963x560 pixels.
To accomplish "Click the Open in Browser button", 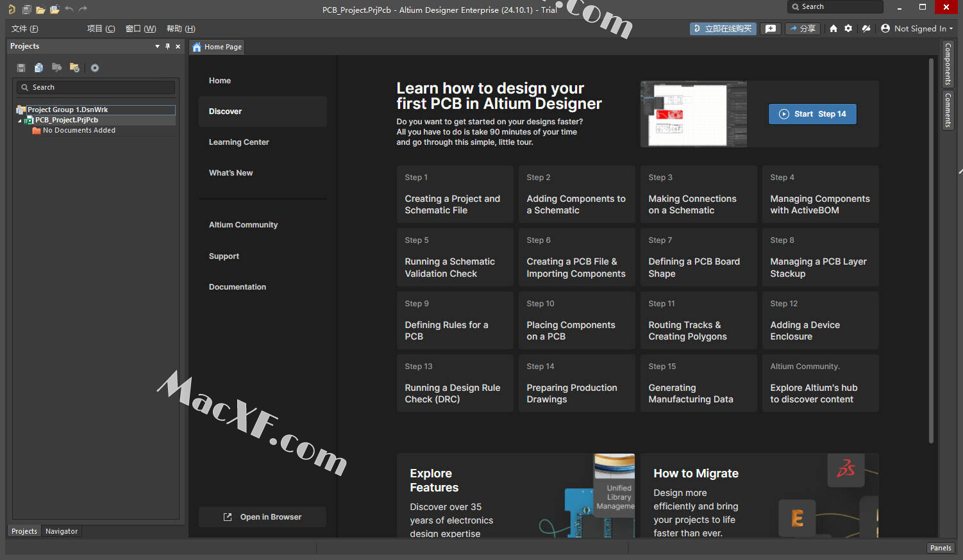I will 262,517.
